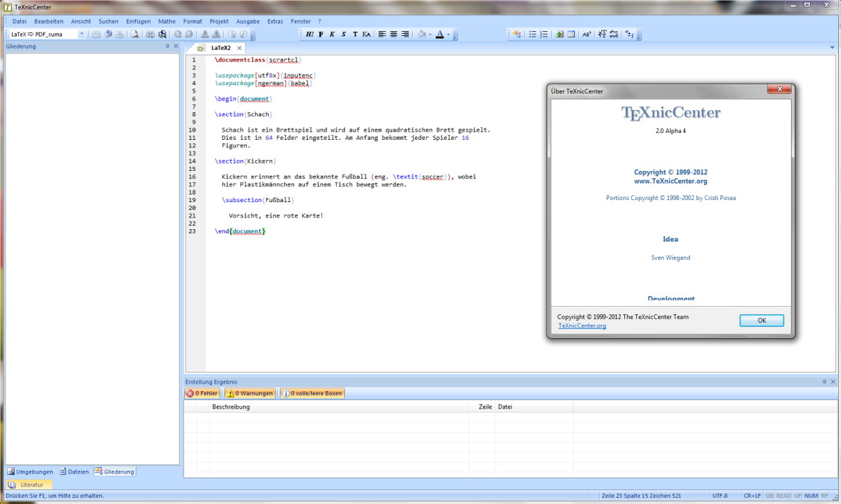The height and width of the screenshot is (504, 841).
Task: Apply bold with the F icon
Action: (321, 34)
